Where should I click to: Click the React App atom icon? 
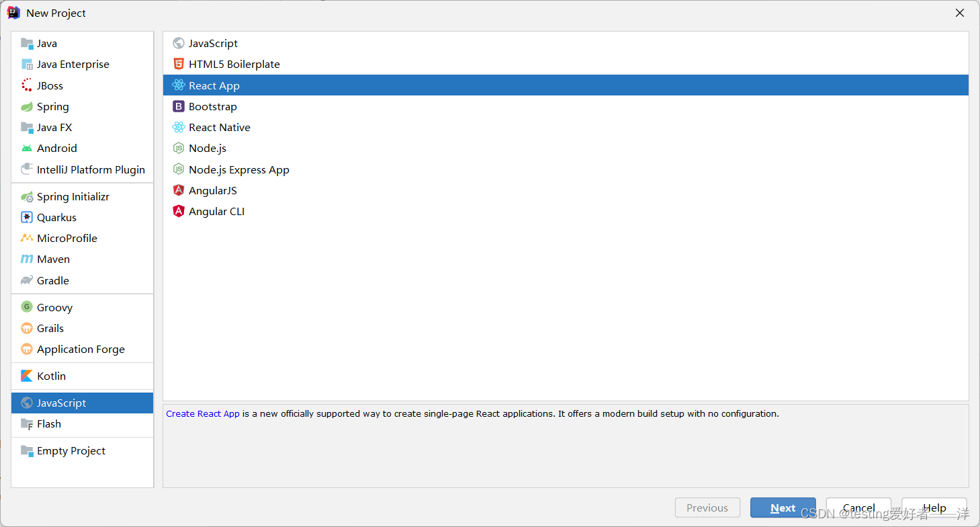[179, 85]
